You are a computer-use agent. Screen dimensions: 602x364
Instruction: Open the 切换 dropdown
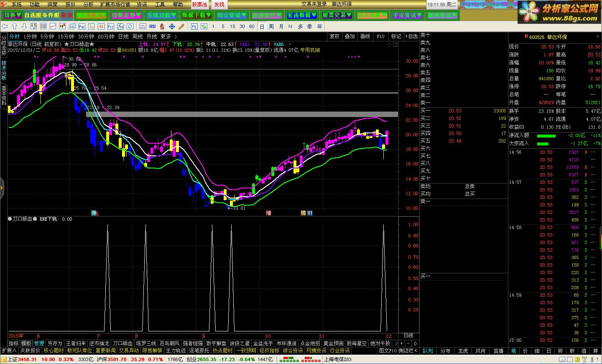click(12, 15)
